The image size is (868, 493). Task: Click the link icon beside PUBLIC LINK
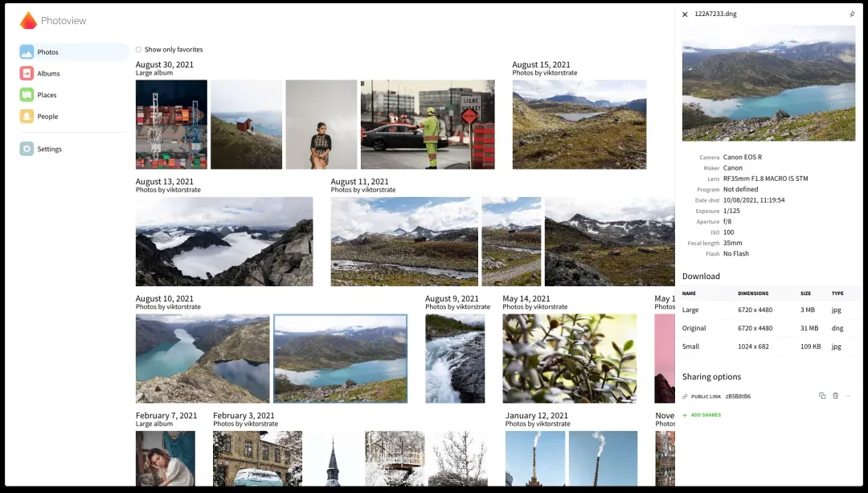tap(685, 396)
